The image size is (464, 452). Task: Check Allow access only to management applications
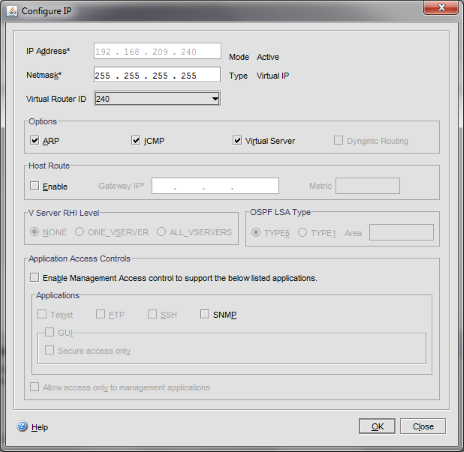(x=35, y=387)
